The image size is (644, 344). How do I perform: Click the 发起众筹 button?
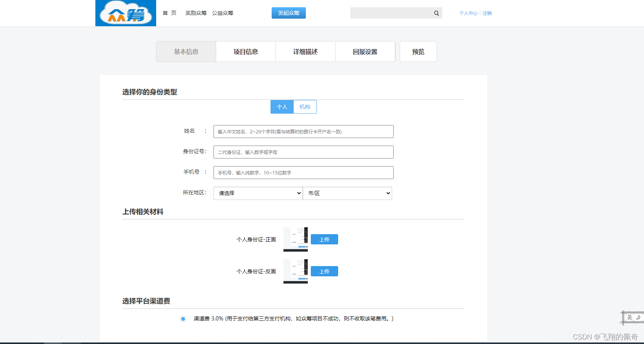(x=289, y=13)
